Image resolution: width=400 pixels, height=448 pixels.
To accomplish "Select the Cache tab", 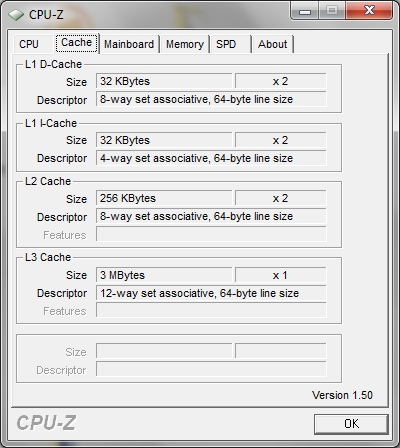I will coord(77,43).
